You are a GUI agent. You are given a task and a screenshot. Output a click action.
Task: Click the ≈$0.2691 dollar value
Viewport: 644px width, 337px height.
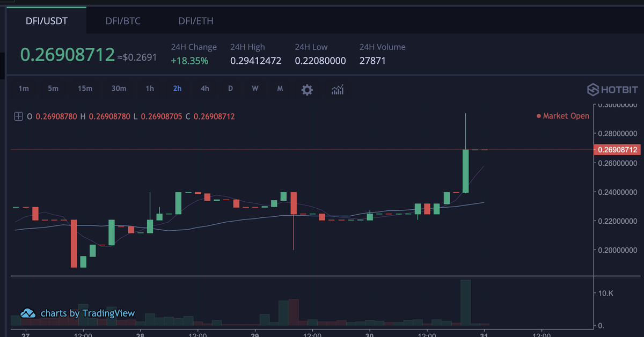tap(137, 56)
